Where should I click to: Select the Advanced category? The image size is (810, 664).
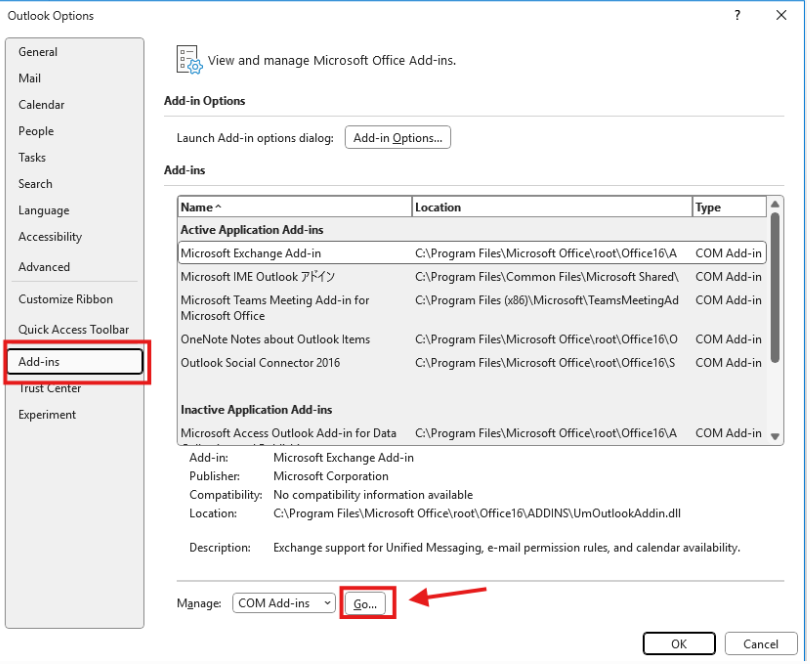(44, 267)
